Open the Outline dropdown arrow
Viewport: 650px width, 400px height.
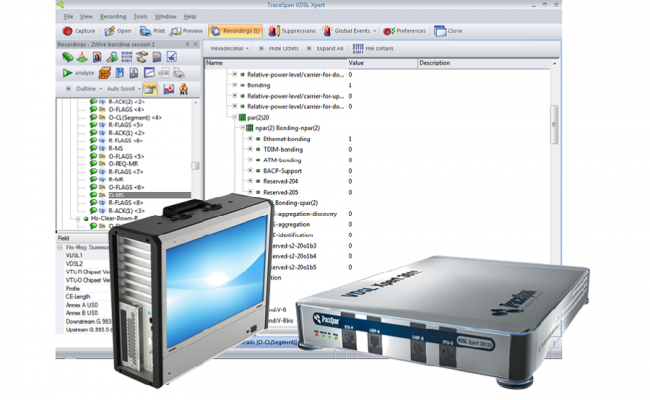click(x=101, y=89)
